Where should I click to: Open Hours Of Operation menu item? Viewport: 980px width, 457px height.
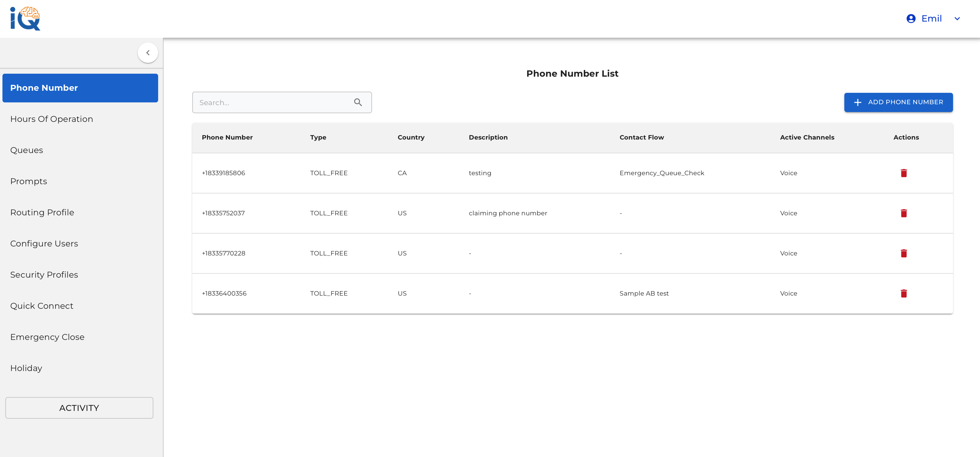pyautogui.click(x=52, y=119)
